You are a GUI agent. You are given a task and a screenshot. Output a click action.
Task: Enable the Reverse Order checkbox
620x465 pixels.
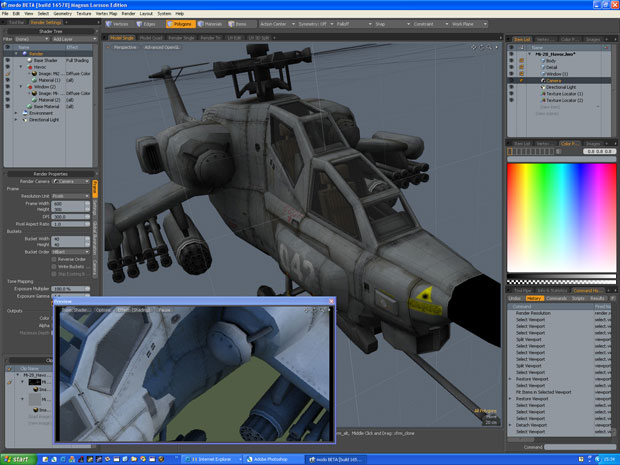coord(54,259)
